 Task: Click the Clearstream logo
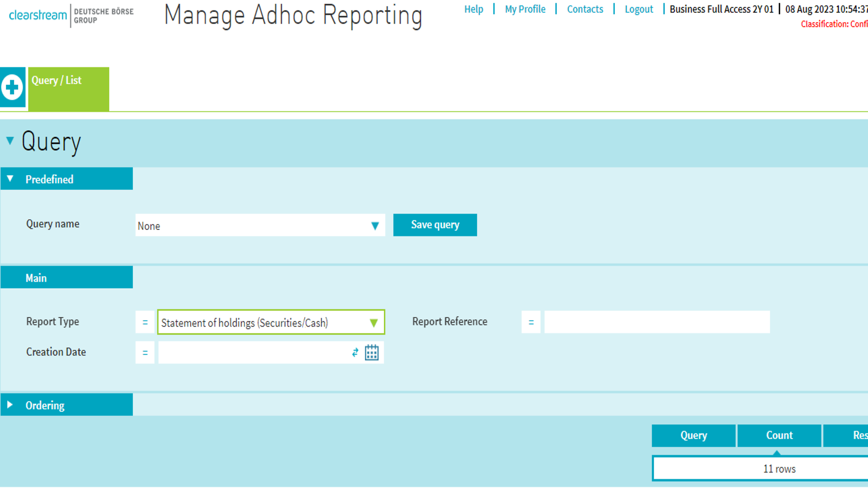tap(38, 15)
